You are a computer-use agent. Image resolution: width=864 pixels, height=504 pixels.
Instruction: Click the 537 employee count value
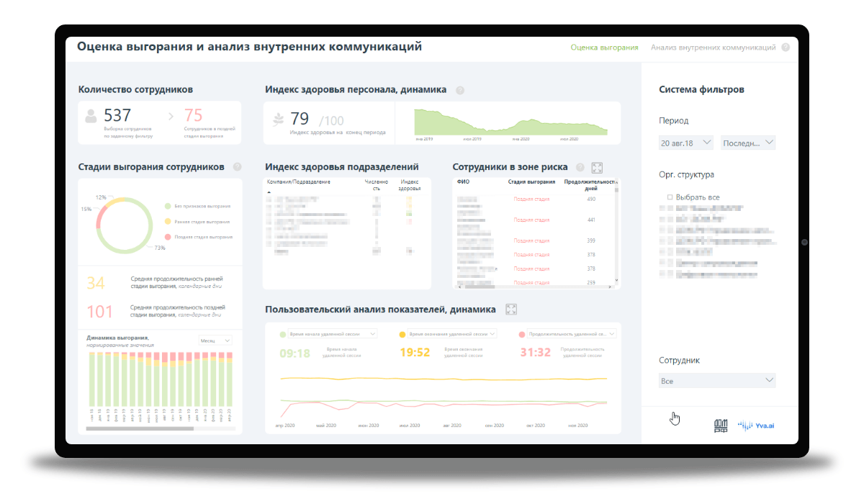point(117,115)
